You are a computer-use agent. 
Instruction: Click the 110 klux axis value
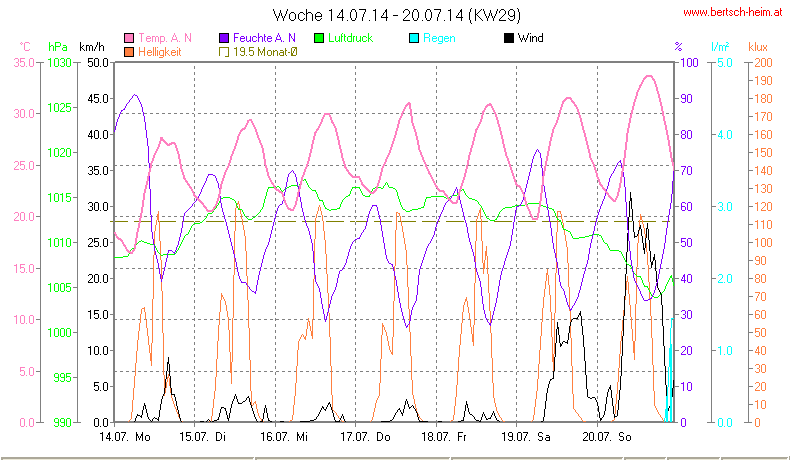point(763,225)
